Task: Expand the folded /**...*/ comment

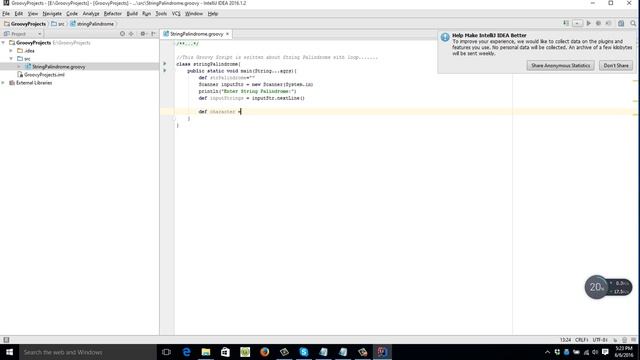Action: pos(187,43)
